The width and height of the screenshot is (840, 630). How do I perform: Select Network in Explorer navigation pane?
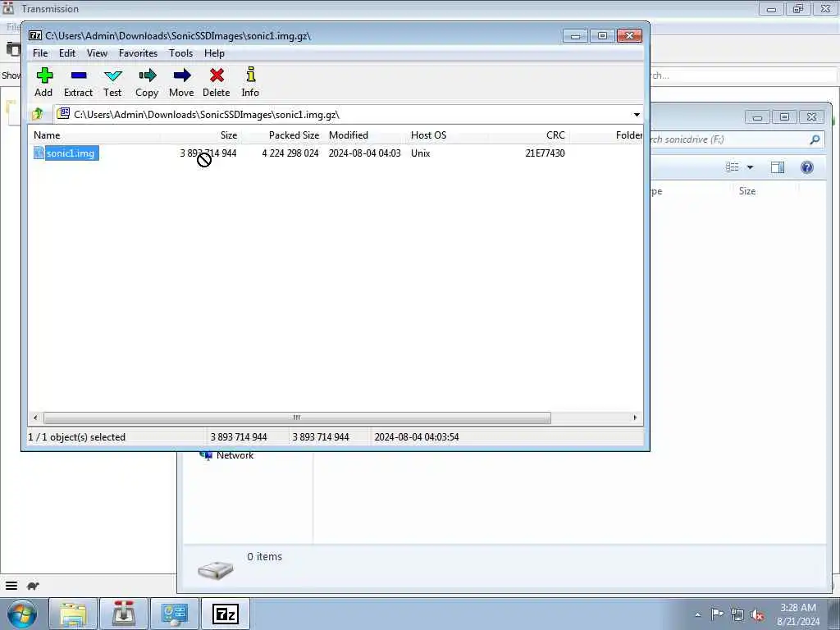[235, 455]
